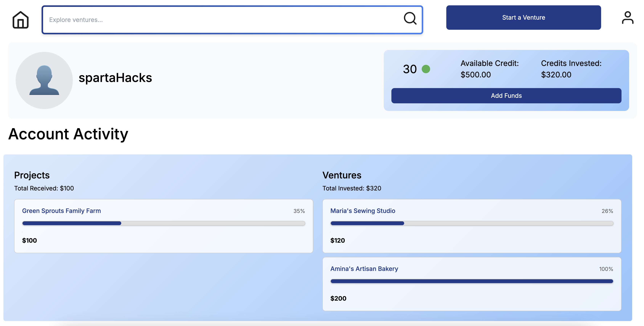The image size is (644, 326).
Task: Open the user account icon
Action: point(627,18)
